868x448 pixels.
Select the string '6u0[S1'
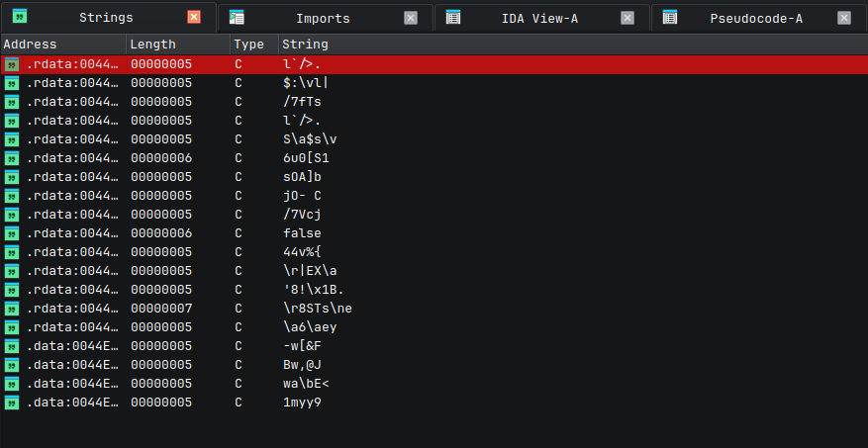click(306, 159)
